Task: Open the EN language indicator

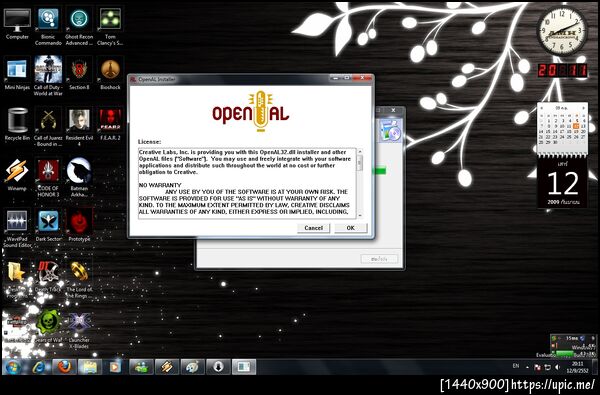Action: (x=516, y=366)
